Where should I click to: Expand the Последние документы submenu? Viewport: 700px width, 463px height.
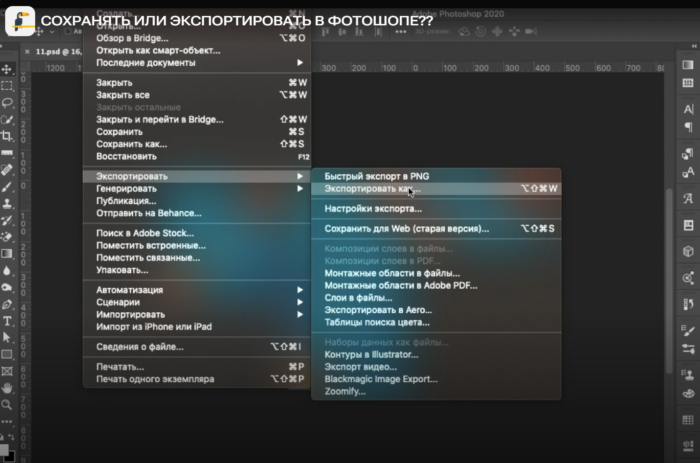coord(196,63)
